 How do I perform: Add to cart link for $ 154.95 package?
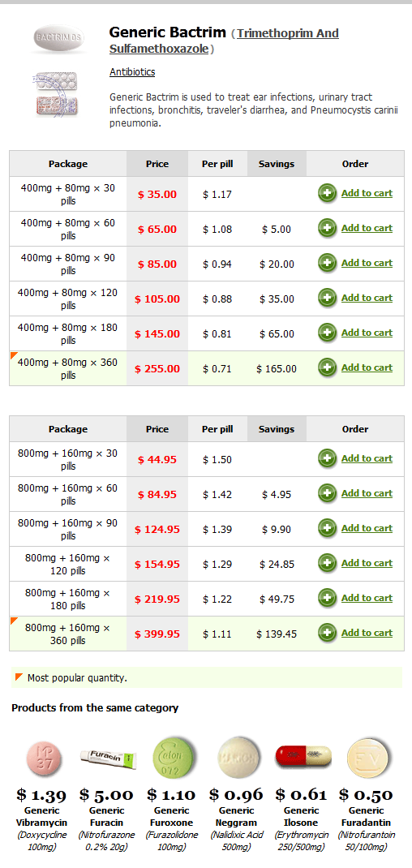point(367,563)
